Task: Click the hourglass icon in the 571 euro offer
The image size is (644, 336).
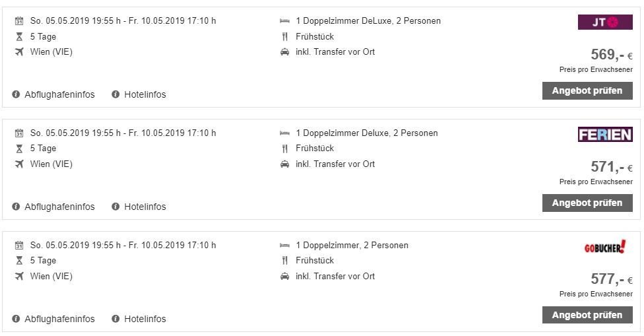Action: coord(19,149)
